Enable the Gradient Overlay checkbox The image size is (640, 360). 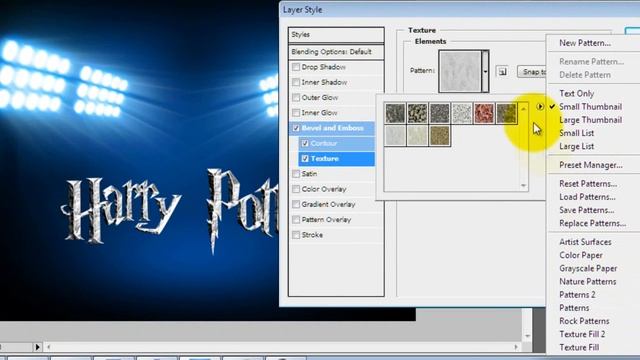pyautogui.click(x=296, y=204)
